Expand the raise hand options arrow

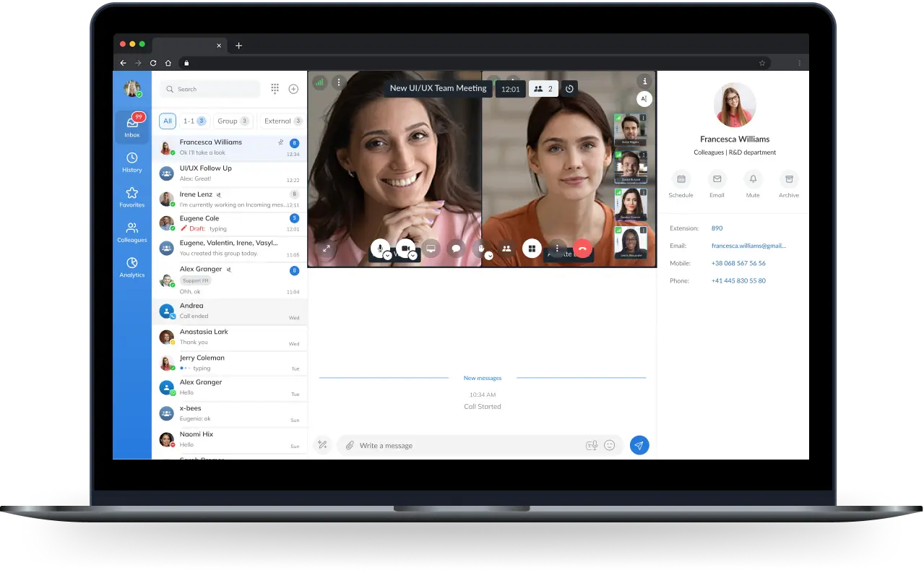(x=489, y=256)
